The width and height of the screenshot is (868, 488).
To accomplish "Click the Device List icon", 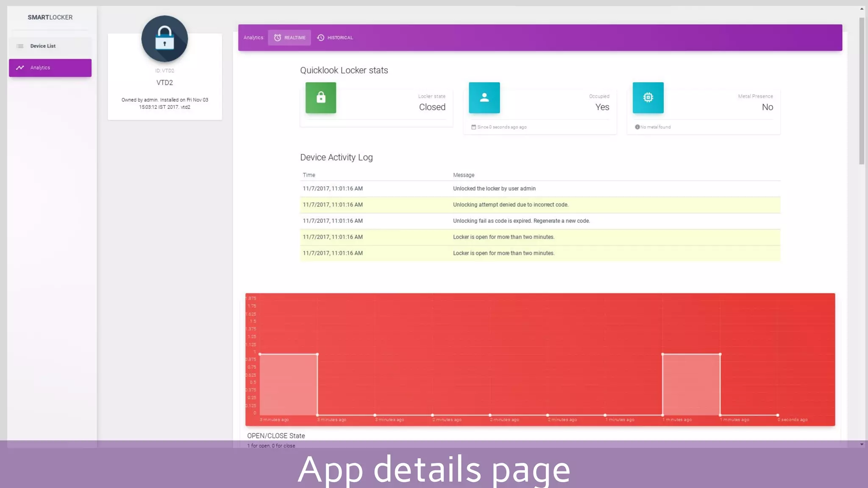I will coord(20,46).
